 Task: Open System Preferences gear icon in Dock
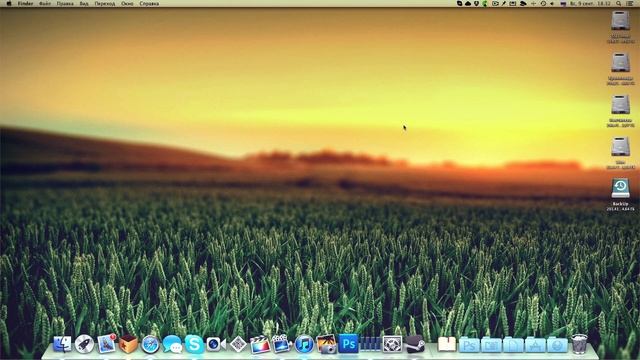[392, 344]
